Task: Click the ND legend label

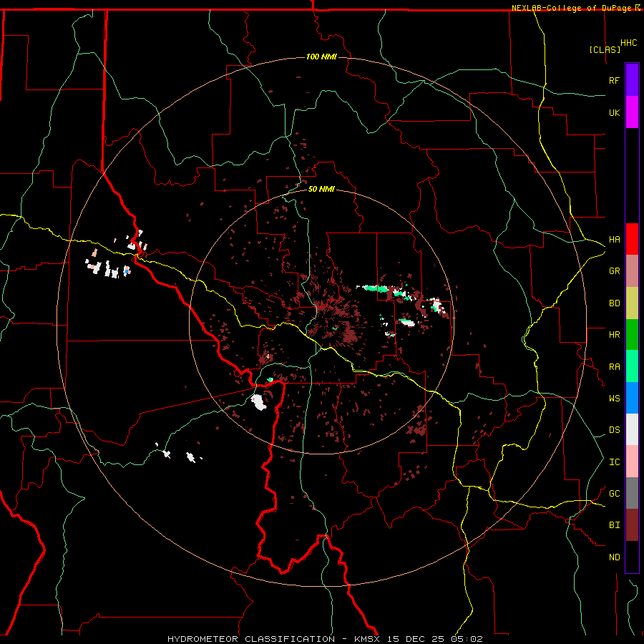Action: (x=614, y=557)
